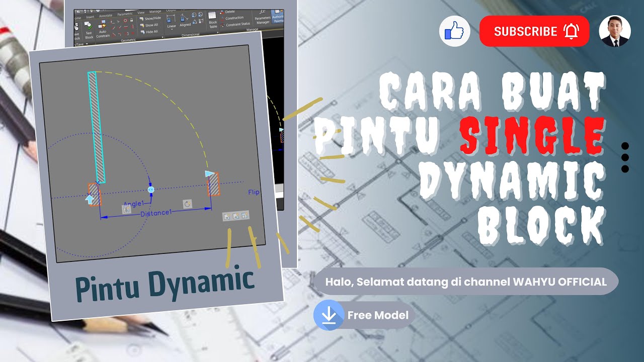Click Hide All in Geometric panel
Screen dimensions: 644x362
pos(149,32)
